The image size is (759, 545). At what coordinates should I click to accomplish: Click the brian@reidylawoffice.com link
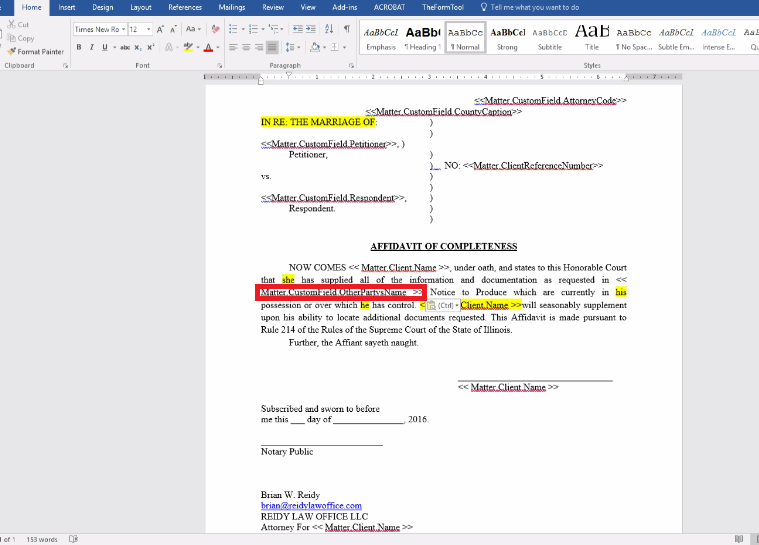[x=311, y=506]
